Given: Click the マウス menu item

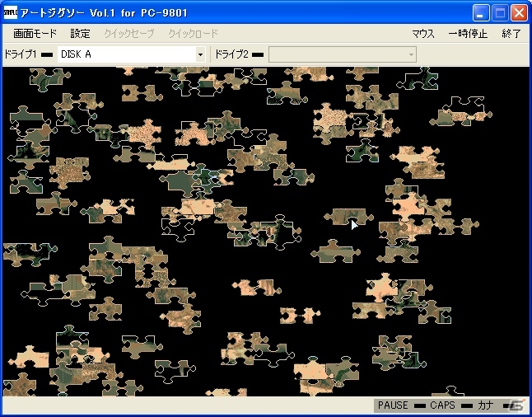Looking at the screenshot, I should (x=423, y=34).
